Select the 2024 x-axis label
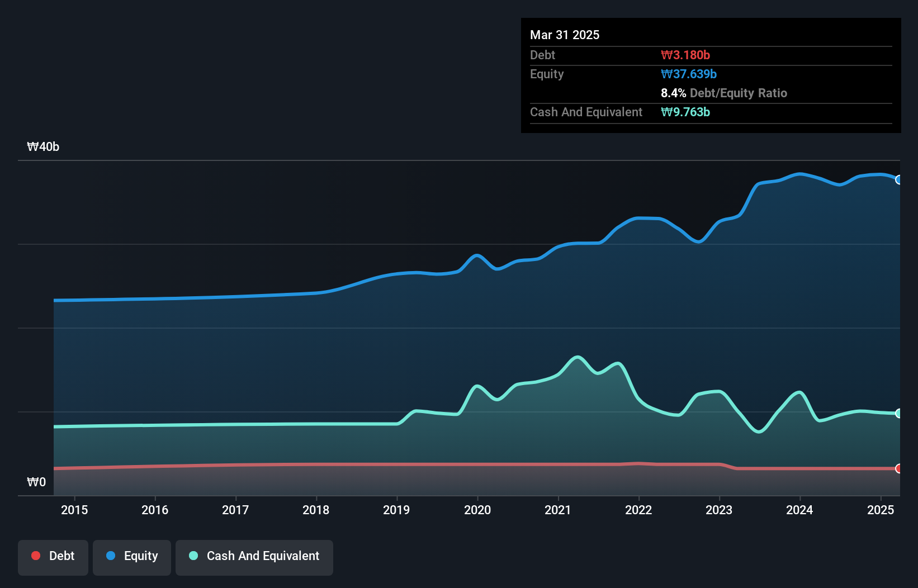 pos(799,510)
